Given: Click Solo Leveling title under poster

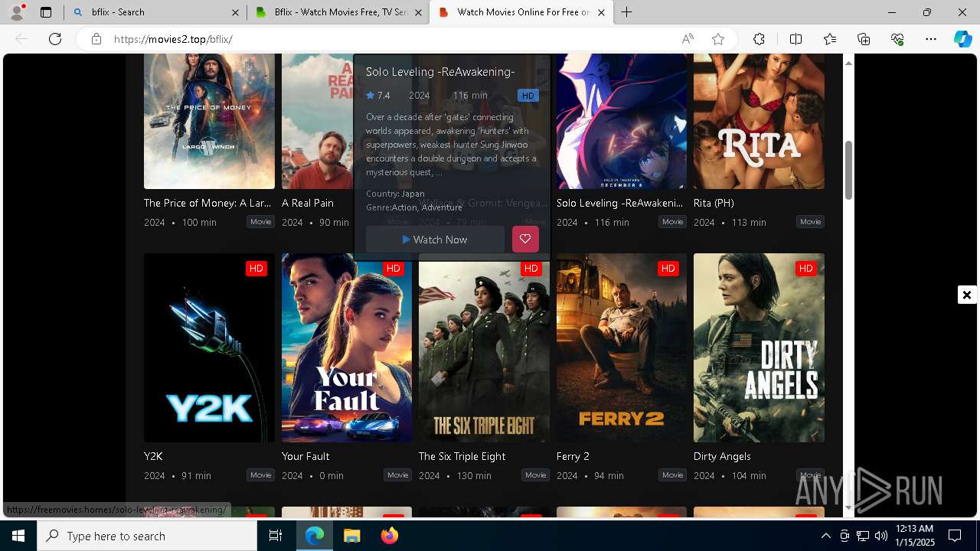Looking at the screenshot, I should pos(619,203).
